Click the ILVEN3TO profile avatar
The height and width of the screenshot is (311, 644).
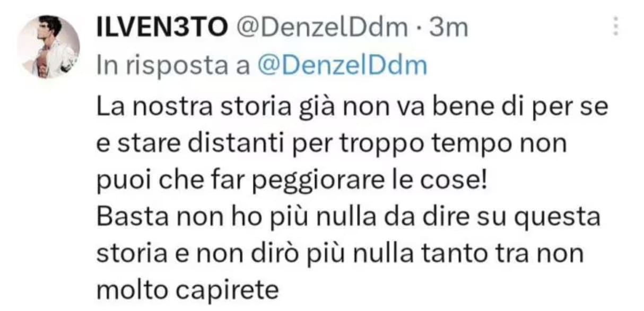pyautogui.click(x=48, y=47)
